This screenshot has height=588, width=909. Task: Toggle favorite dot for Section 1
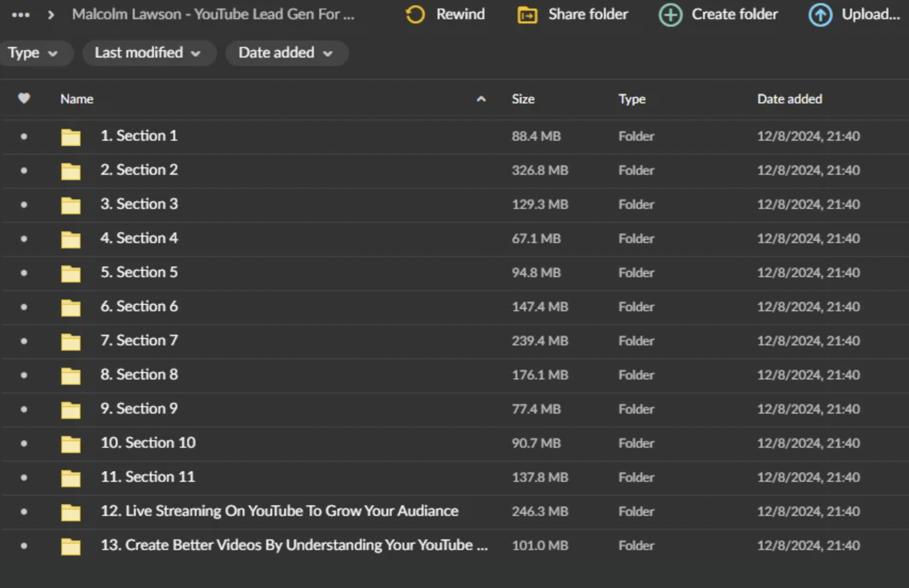tap(23, 136)
